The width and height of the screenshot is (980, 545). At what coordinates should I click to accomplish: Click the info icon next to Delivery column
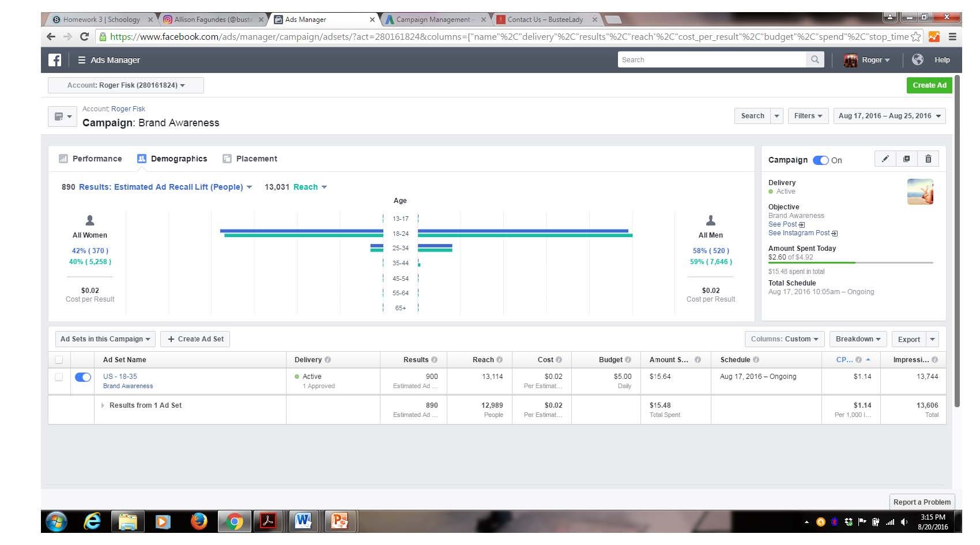point(327,360)
